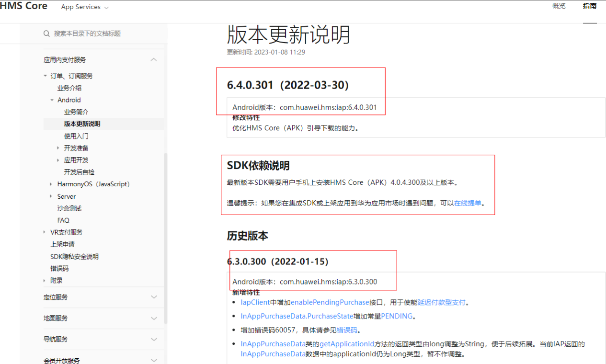The height and width of the screenshot is (364, 606).
Task: Open 业务介绍 under 订单、订阅服务
Action: point(69,88)
